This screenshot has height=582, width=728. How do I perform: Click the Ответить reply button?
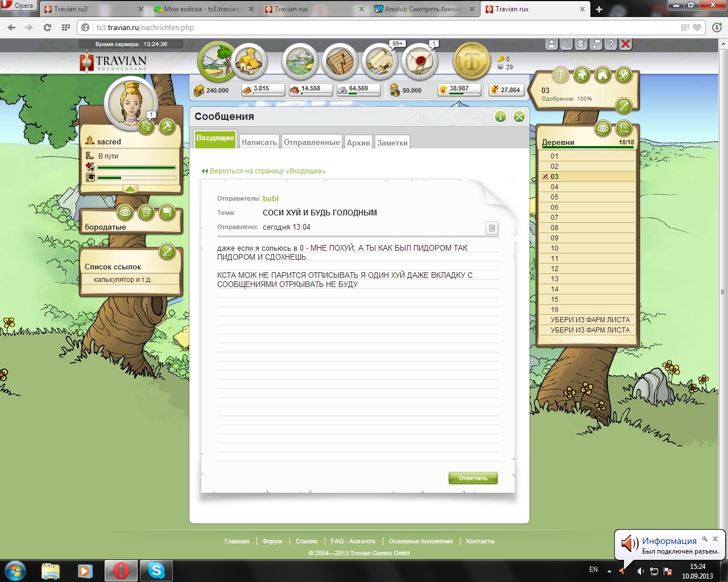(x=473, y=478)
